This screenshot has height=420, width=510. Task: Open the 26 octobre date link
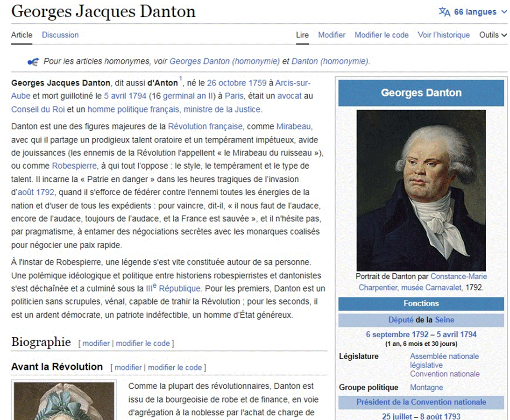(227, 83)
